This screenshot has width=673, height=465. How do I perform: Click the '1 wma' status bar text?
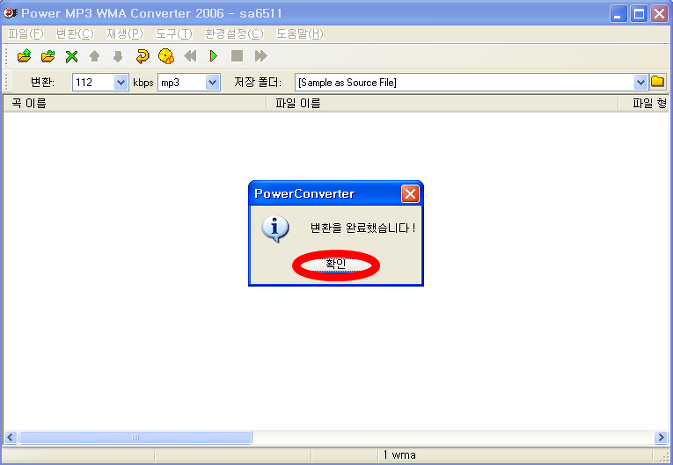[399, 455]
